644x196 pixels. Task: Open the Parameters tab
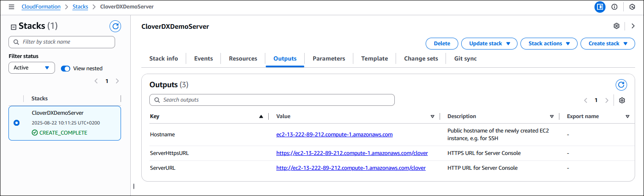point(329,58)
